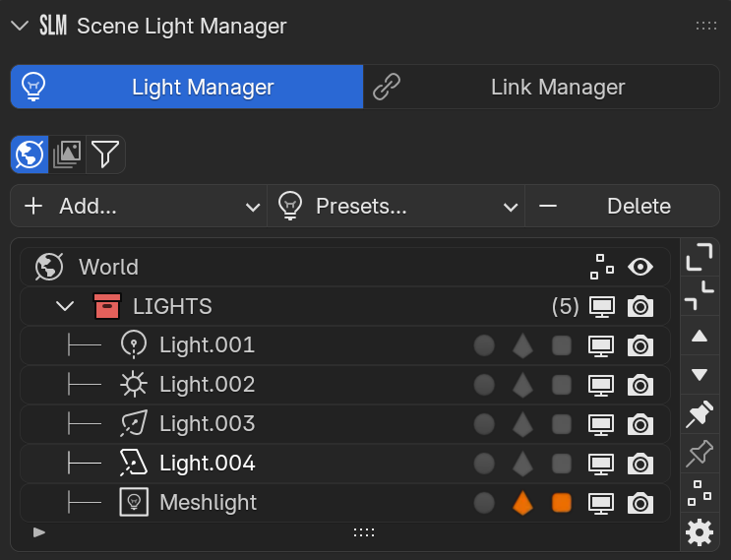Open the Add... dropdown menu
Image resolution: width=731 pixels, height=560 pixels.
click(139, 206)
